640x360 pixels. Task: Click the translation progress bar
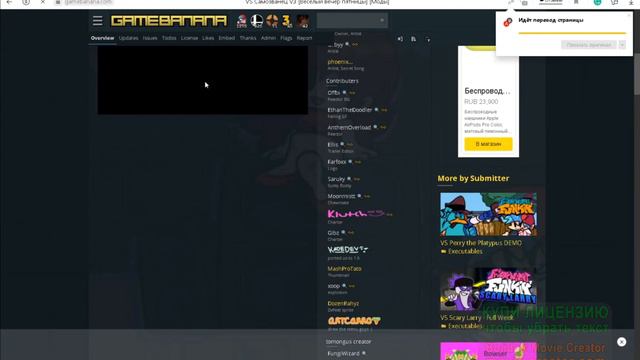572,33
